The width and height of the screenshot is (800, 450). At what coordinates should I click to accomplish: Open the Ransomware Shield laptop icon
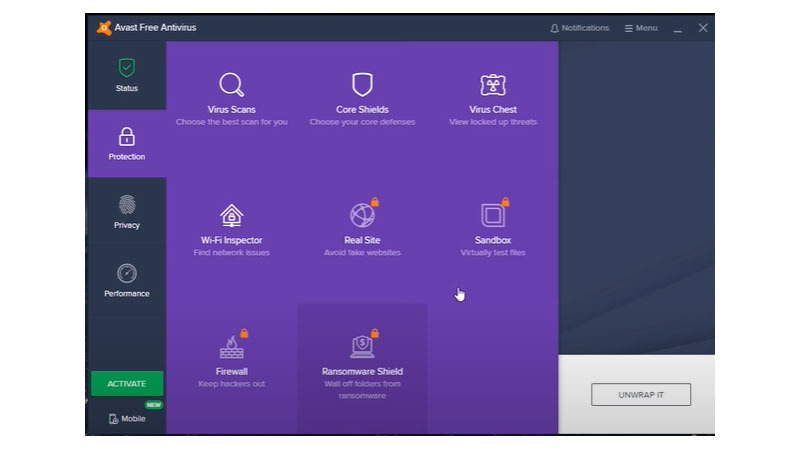tap(362, 346)
